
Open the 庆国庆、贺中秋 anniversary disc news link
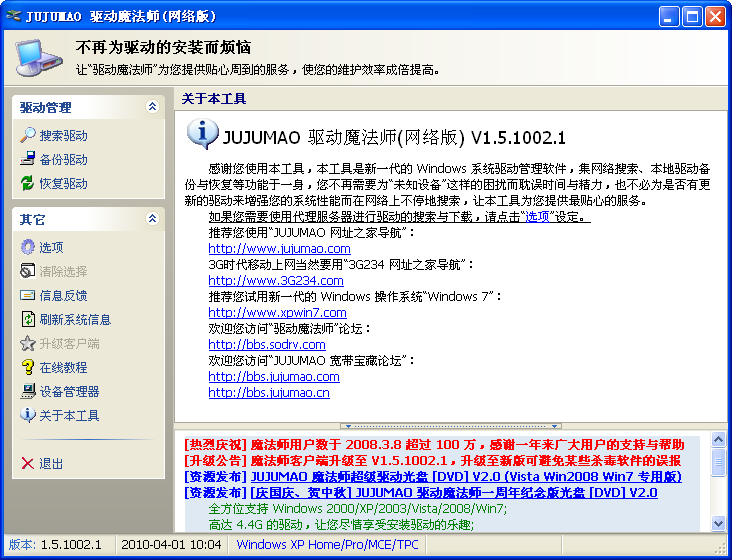pyautogui.click(x=454, y=492)
